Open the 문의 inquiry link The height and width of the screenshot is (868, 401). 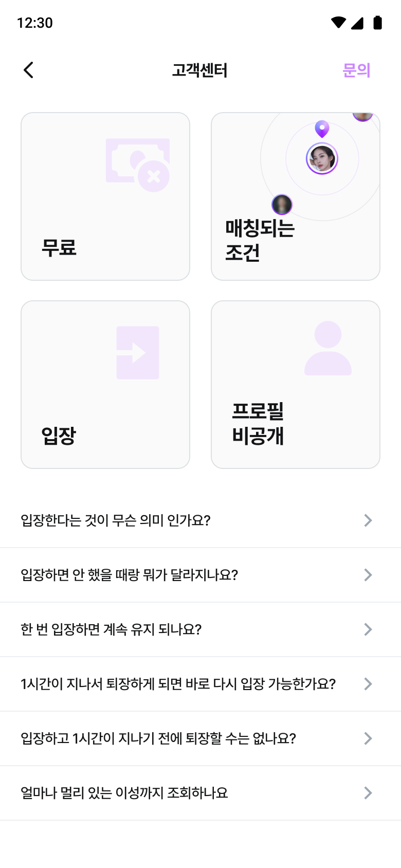click(x=356, y=70)
